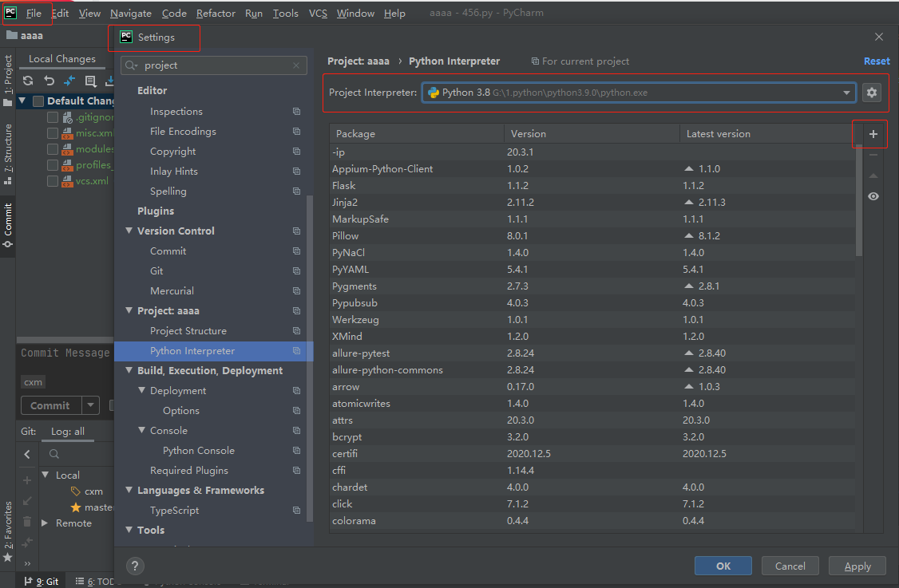Open the Project Interpreter dropdown
The height and width of the screenshot is (588, 899).
(x=639, y=93)
